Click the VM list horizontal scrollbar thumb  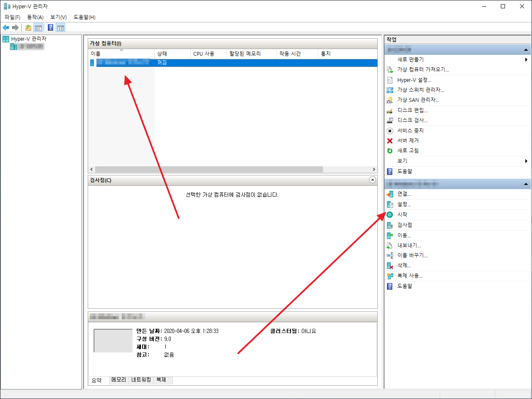[x=209, y=170]
